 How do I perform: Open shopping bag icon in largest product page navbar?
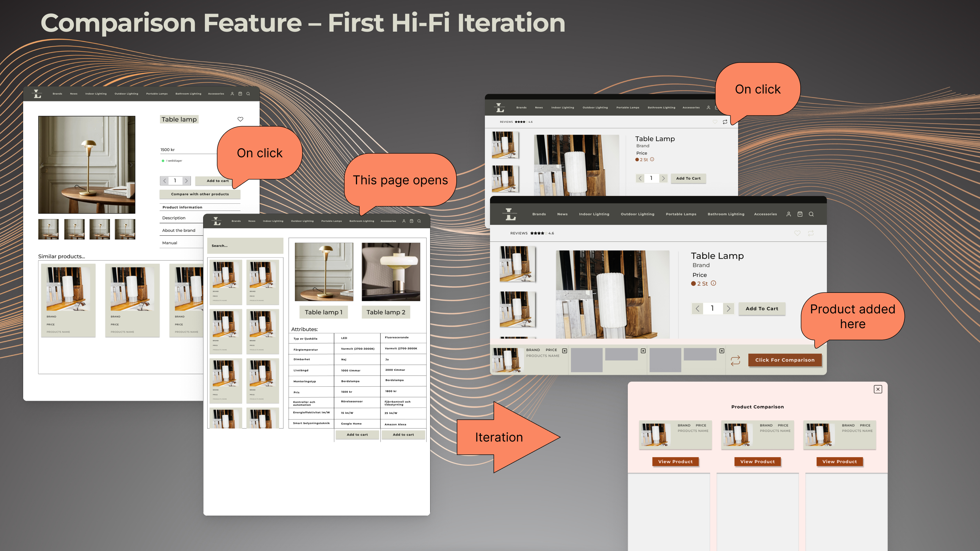(800, 214)
